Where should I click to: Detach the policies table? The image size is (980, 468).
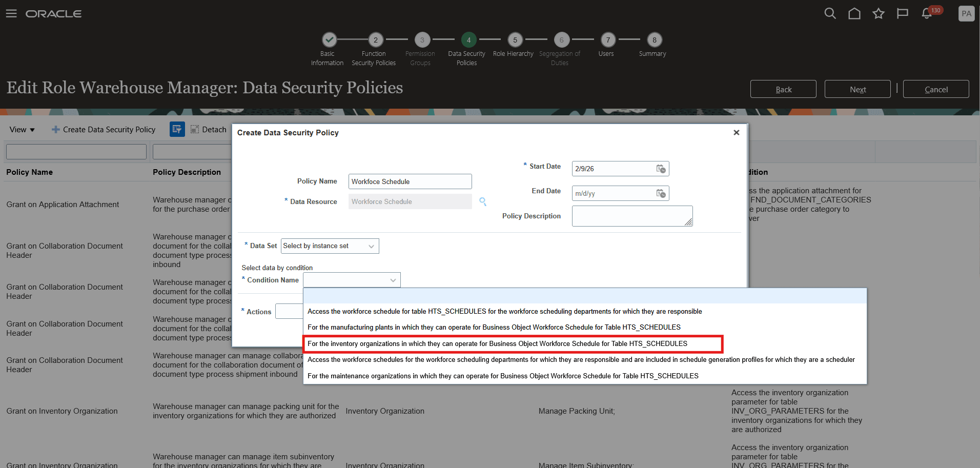(208, 129)
